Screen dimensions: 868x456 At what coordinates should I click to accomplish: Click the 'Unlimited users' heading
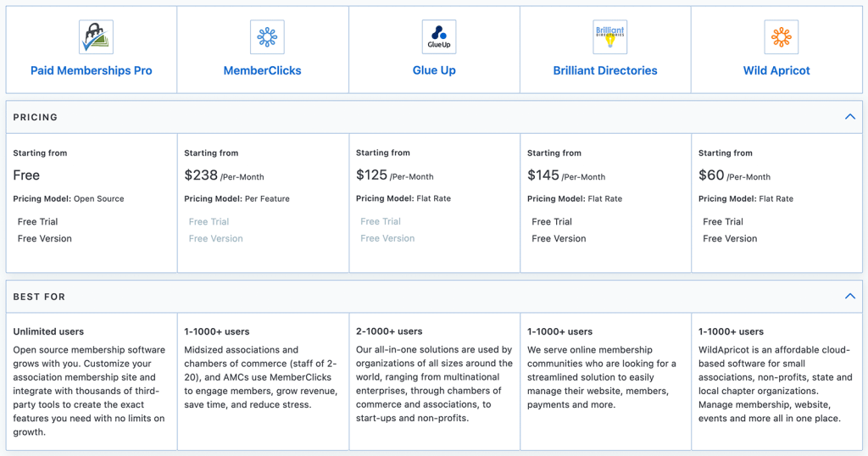click(48, 331)
